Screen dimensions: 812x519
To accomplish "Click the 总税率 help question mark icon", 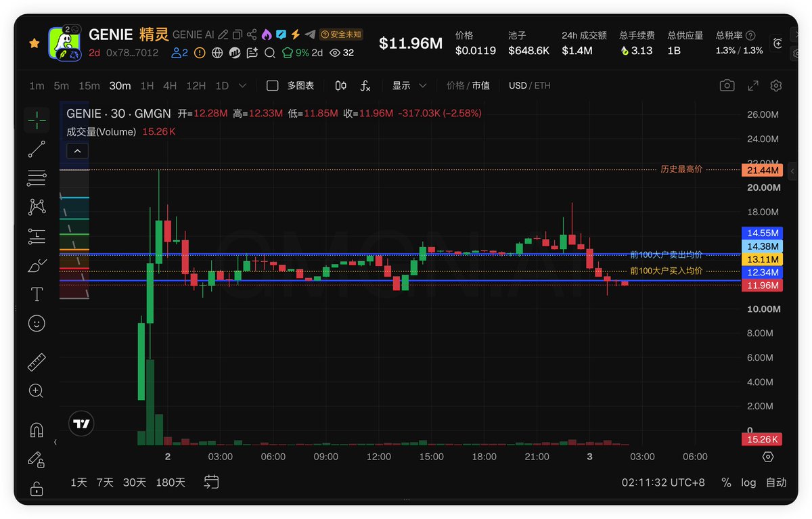I will click(x=750, y=35).
